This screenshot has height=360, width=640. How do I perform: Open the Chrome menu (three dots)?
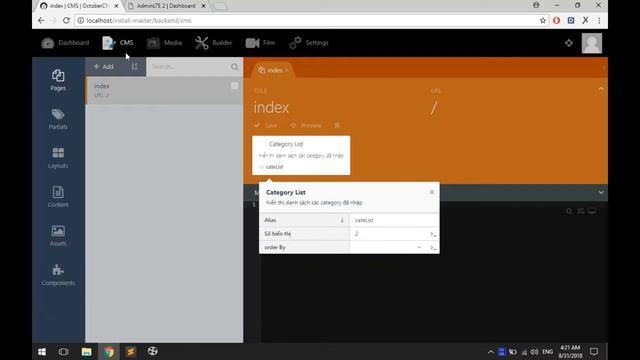599,20
